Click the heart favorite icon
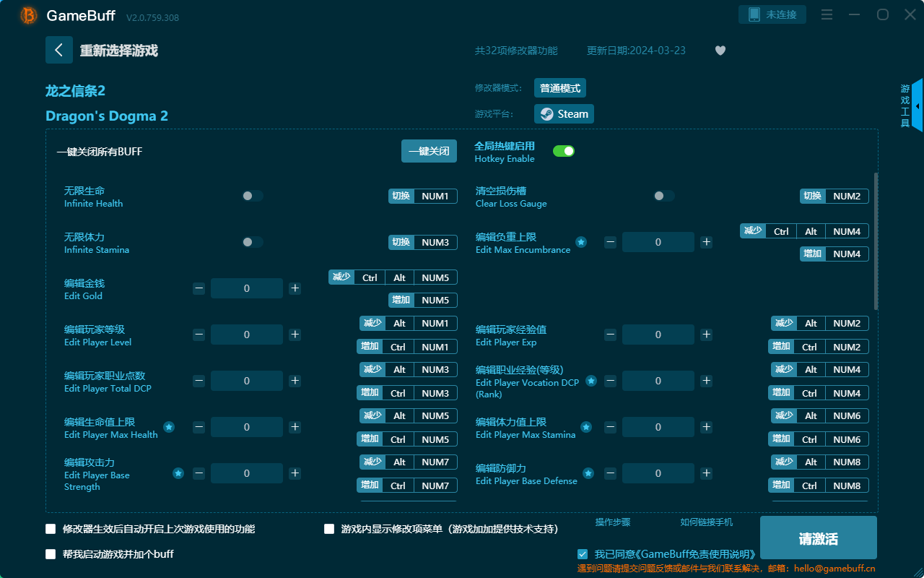Screen dimensions: 924x578 (720, 51)
